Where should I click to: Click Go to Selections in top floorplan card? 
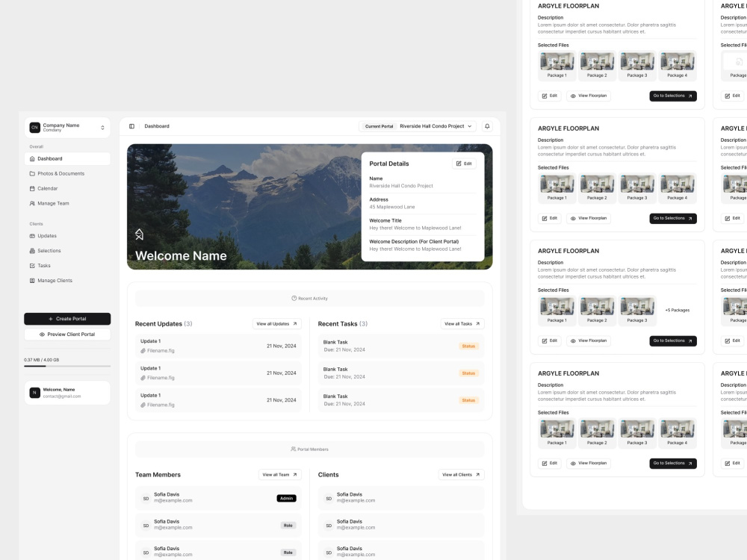[x=673, y=96]
